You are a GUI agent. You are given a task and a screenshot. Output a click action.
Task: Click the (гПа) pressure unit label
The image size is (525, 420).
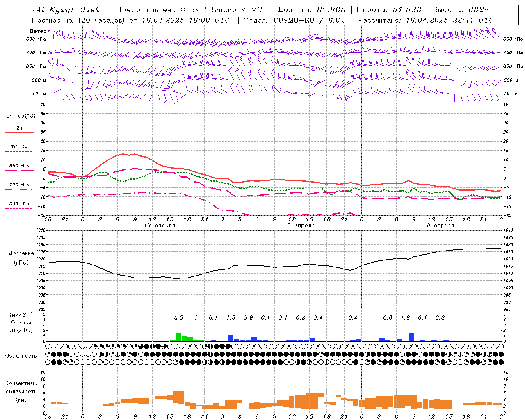tap(21, 263)
